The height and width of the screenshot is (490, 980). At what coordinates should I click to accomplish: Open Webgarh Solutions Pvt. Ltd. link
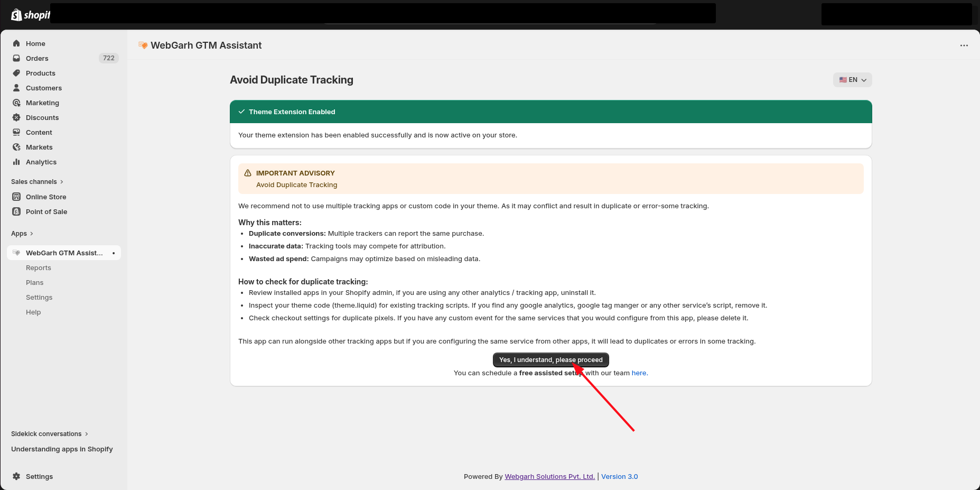click(x=549, y=477)
